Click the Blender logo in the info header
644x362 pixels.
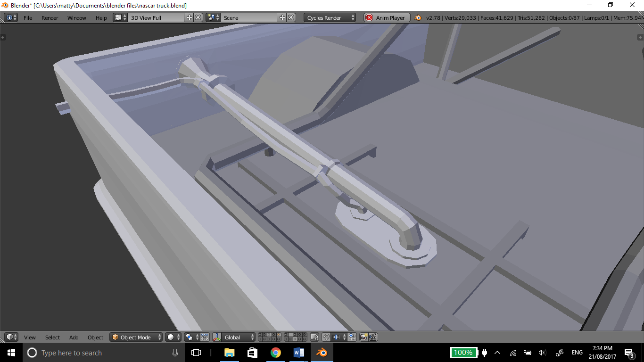pyautogui.click(x=418, y=18)
